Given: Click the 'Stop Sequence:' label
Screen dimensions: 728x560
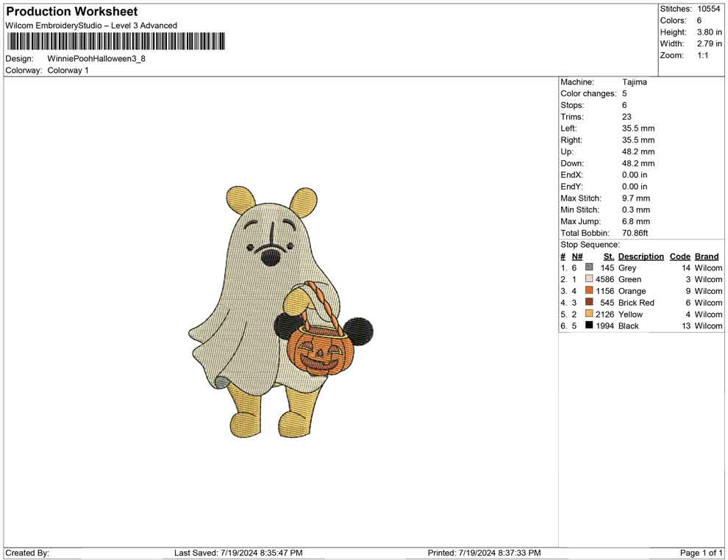Looking at the screenshot, I should 590,245.
